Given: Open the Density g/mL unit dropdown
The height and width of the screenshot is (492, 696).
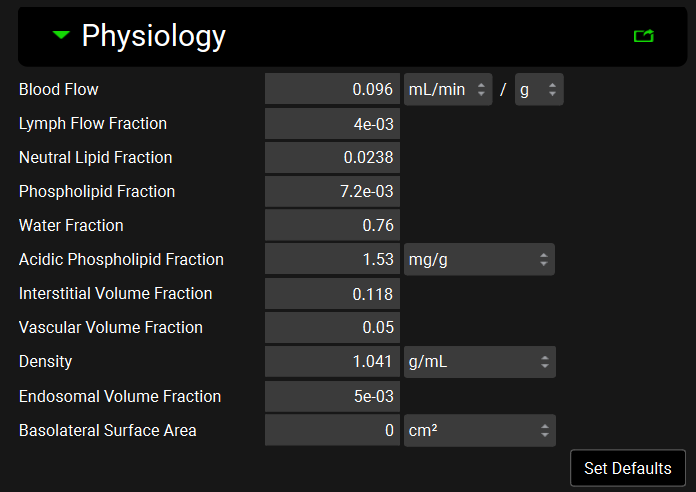Looking at the screenshot, I should (x=479, y=362).
